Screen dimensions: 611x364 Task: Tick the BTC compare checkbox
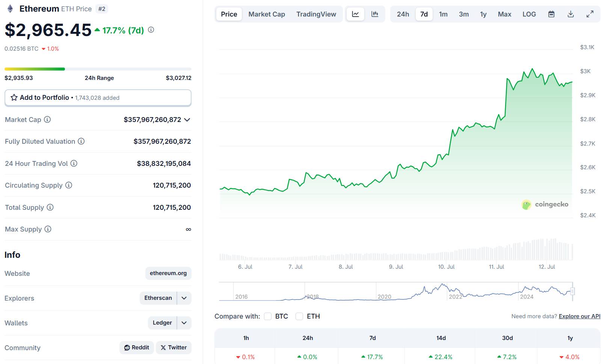[268, 316]
